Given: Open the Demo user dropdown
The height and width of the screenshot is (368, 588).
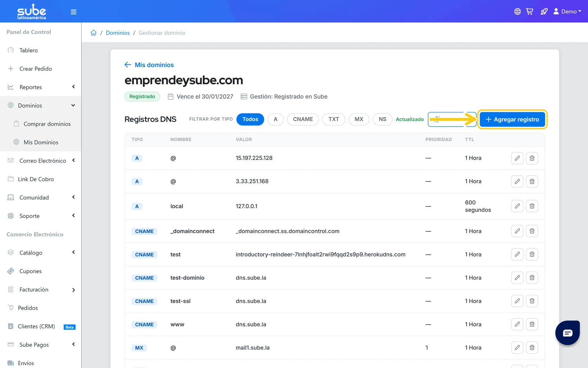Looking at the screenshot, I should 567,11.
